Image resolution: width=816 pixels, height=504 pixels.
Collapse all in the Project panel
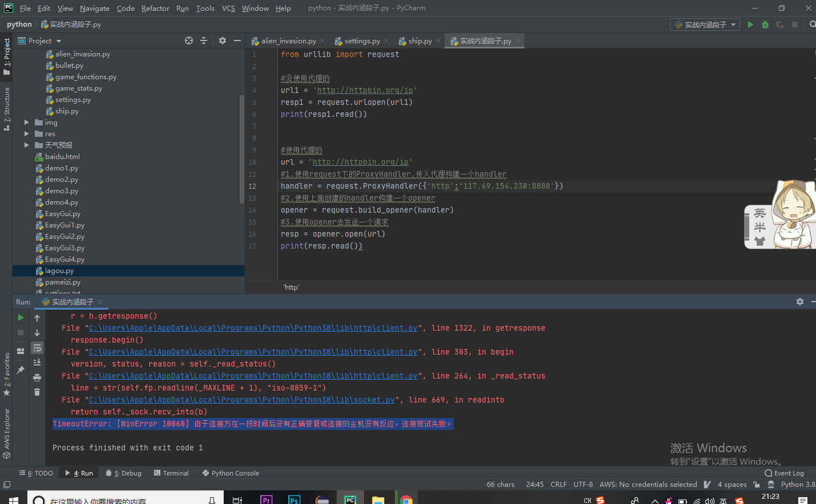[204, 40]
